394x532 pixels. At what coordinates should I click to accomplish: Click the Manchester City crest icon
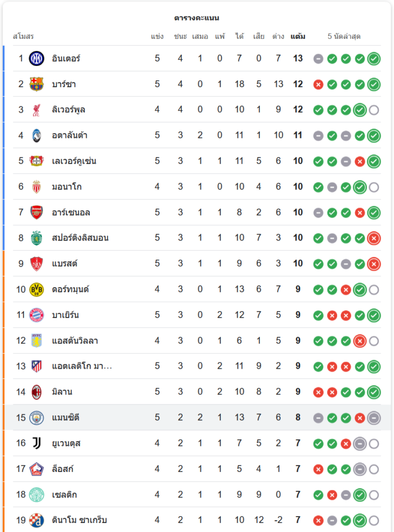36,418
